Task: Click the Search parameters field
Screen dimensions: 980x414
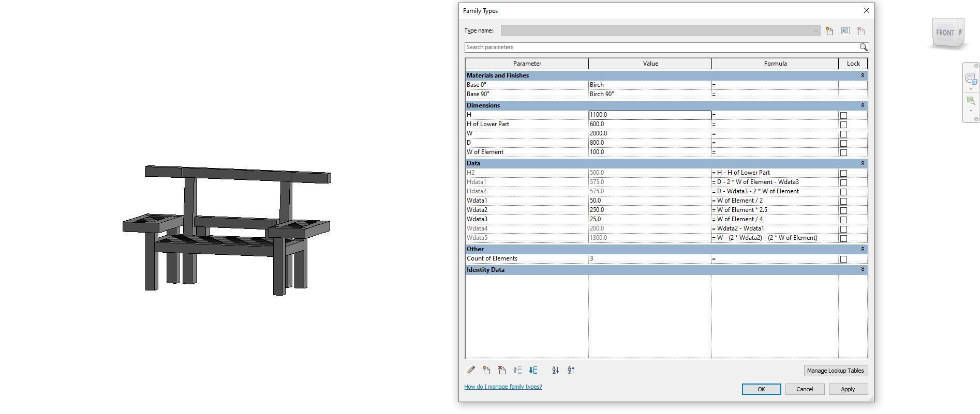Action: click(661, 47)
